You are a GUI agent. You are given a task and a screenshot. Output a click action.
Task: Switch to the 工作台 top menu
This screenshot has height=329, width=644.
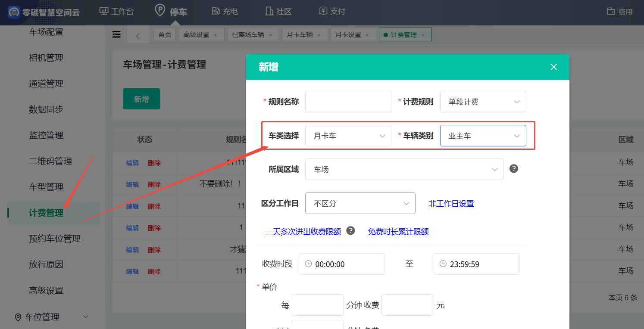point(117,11)
